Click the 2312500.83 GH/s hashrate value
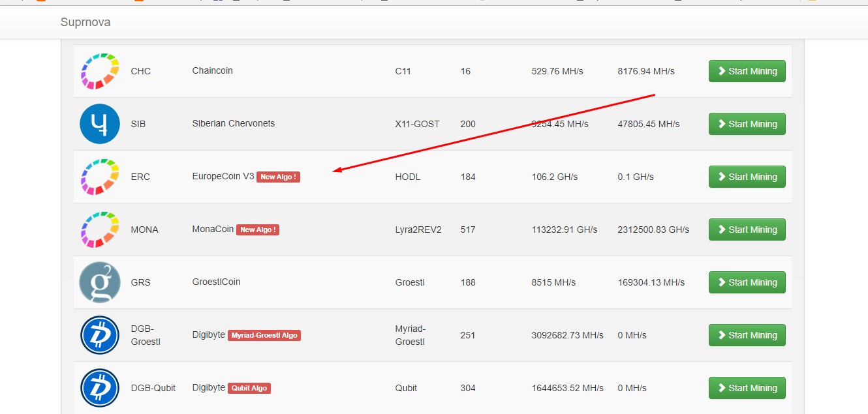Screen dimensions: 868x414 coord(653,229)
